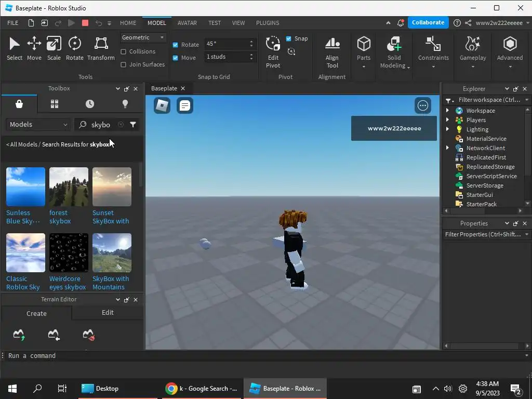
Task: Open Toolbox Marketplace tab
Action: pyautogui.click(x=19, y=104)
